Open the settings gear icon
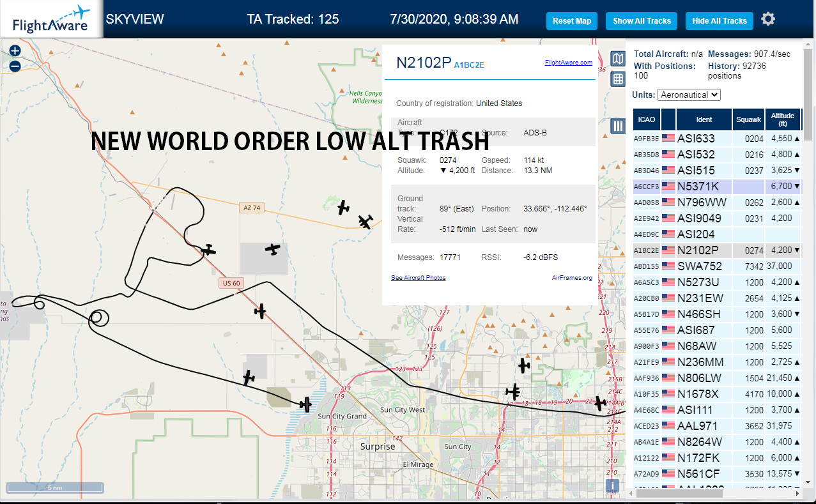Screen dimensions: 816x504 pos(768,19)
